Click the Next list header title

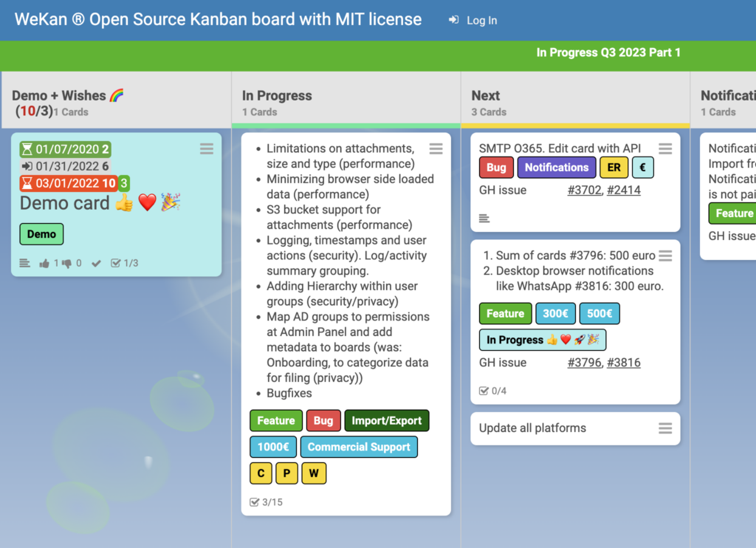[x=486, y=95]
